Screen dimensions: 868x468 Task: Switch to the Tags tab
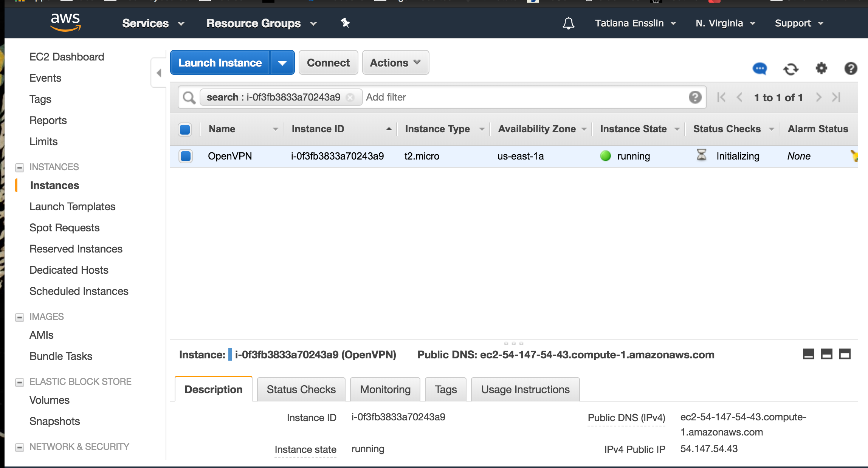point(446,389)
